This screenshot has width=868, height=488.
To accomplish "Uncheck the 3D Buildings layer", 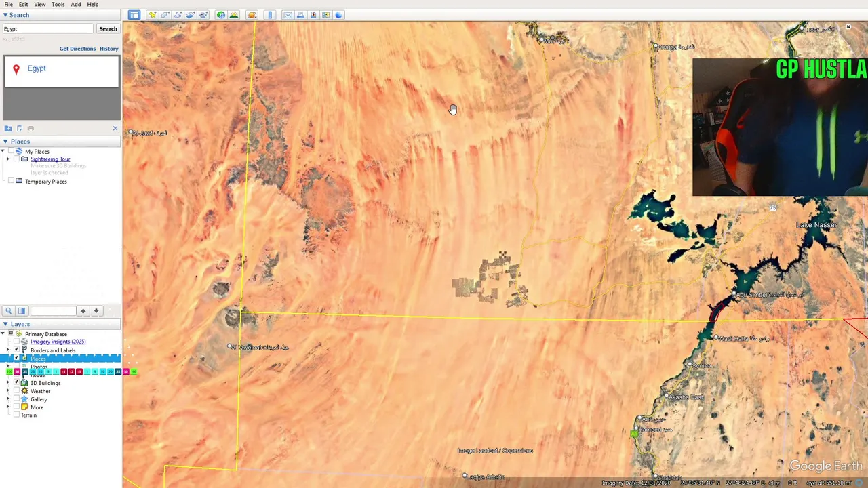I will (16, 382).
